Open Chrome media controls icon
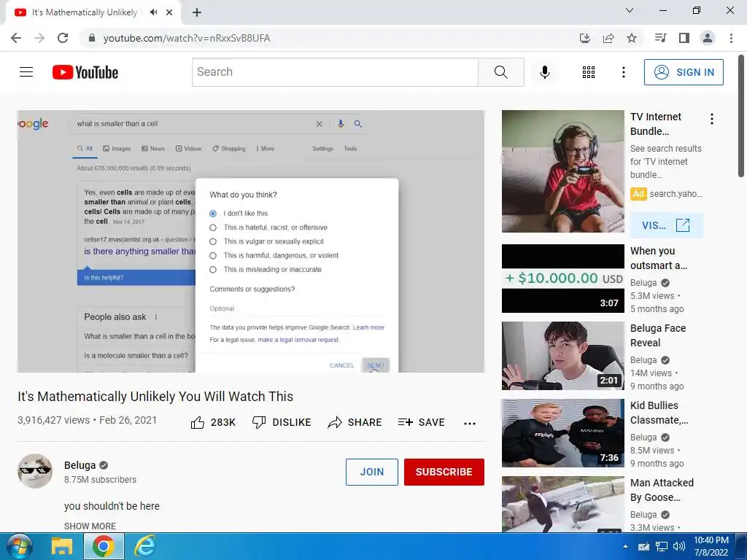Screen dimensions: 747x560 click(x=660, y=38)
